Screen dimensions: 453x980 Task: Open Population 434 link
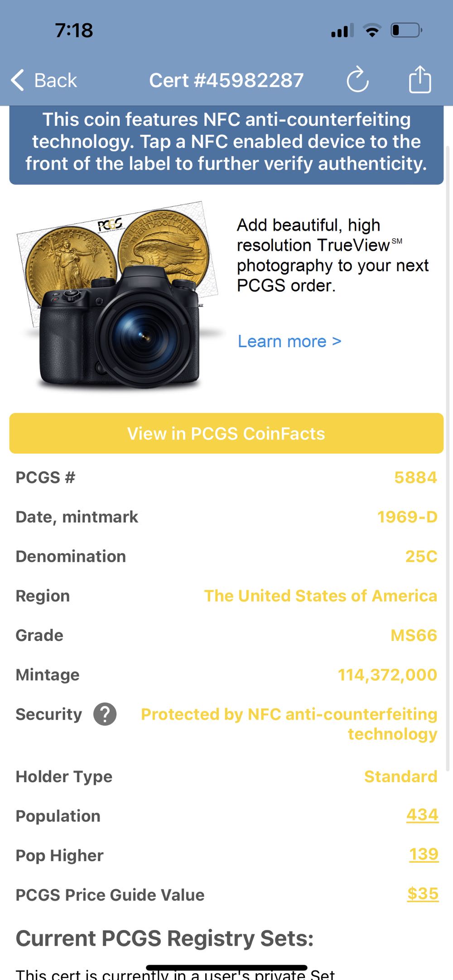[422, 815]
